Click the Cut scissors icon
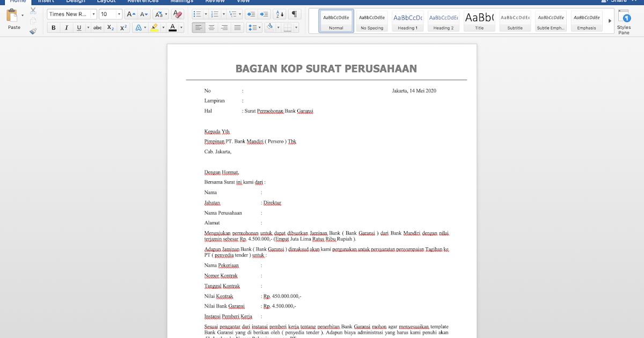Image resolution: width=644 pixels, height=338 pixels. (x=33, y=11)
